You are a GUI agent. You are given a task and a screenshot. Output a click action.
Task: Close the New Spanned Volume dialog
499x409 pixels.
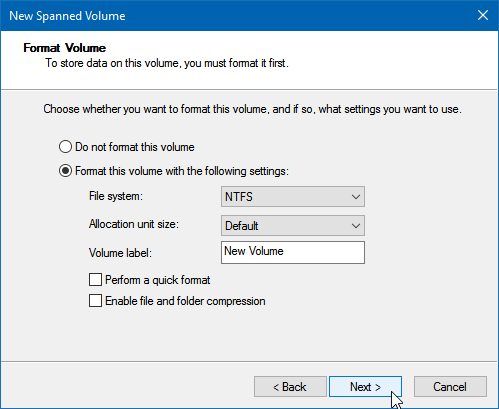(x=483, y=15)
